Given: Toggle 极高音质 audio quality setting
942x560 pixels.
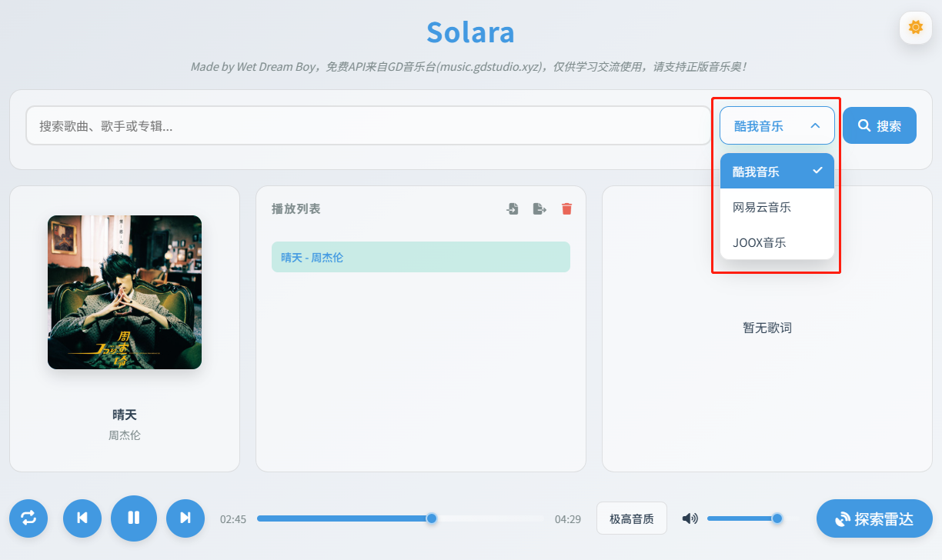Looking at the screenshot, I should [631, 518].
